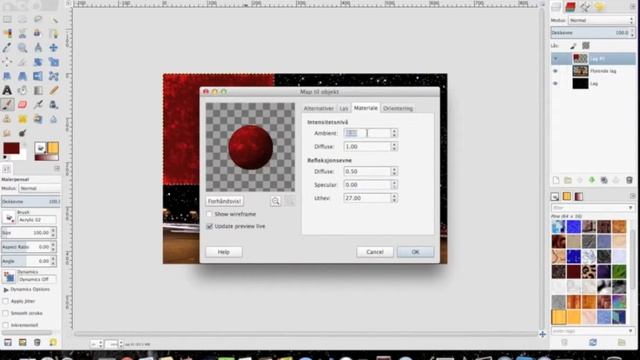Select the Blend gradient tool

point(38,90)
